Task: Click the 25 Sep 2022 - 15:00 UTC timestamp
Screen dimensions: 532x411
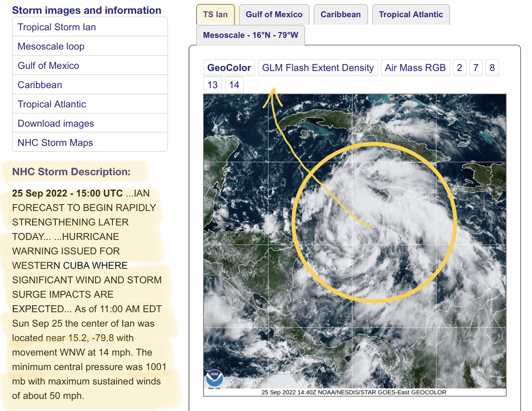Action: pos(67,193)
